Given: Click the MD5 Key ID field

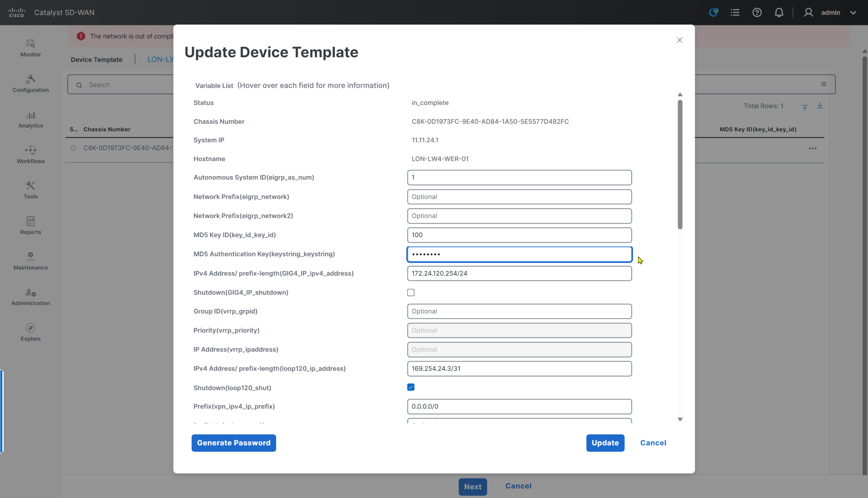Looking at the screenshot, I should click(519, 235).
